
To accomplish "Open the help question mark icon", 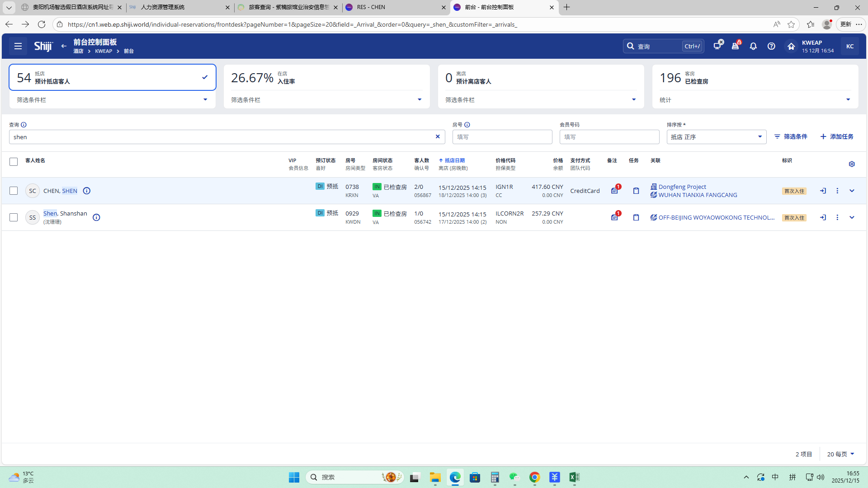I will point(771,46).
